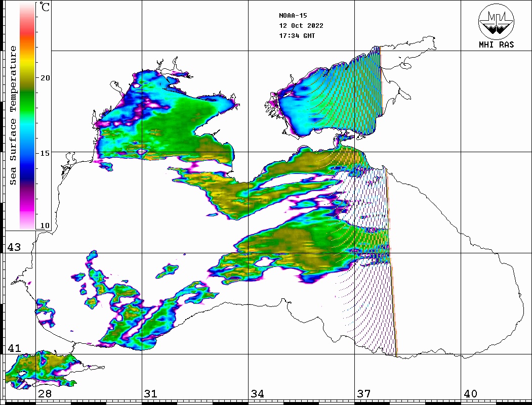Click latitude label "43"
This screenshot has width=532, height=405.
(x=14, y=247)
